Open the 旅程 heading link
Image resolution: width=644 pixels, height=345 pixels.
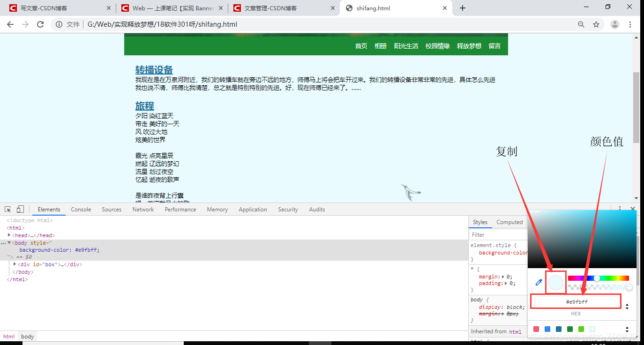[145, 106]
